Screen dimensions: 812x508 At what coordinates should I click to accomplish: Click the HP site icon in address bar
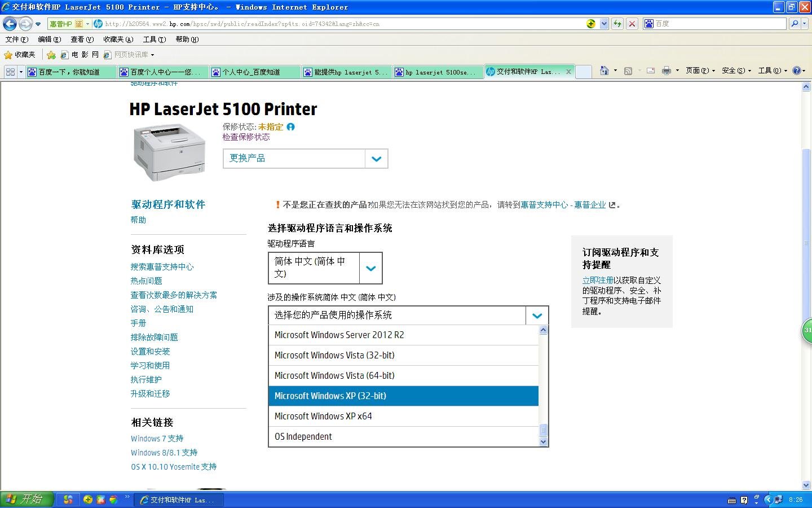pyautogui.click(x=98, y=24)
